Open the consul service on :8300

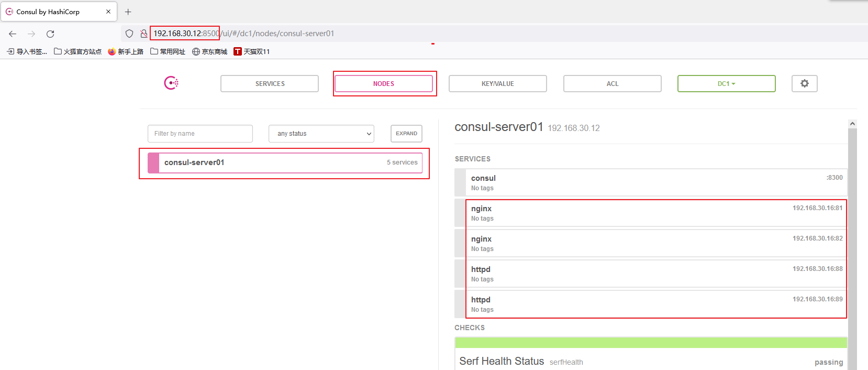pyautogui.click(x=651, y=182)
